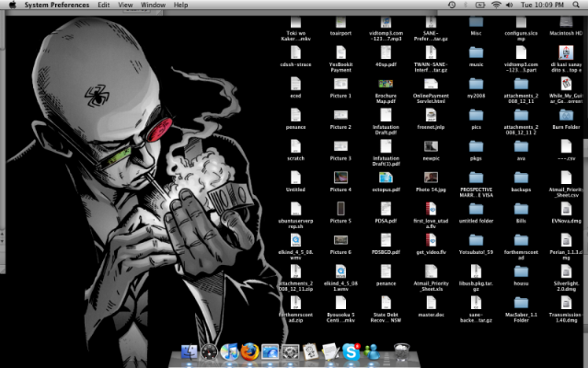The width and height of the screenshot is (588, 368).
Task: Open Skype from the Dock
Action: click(351, 352)
